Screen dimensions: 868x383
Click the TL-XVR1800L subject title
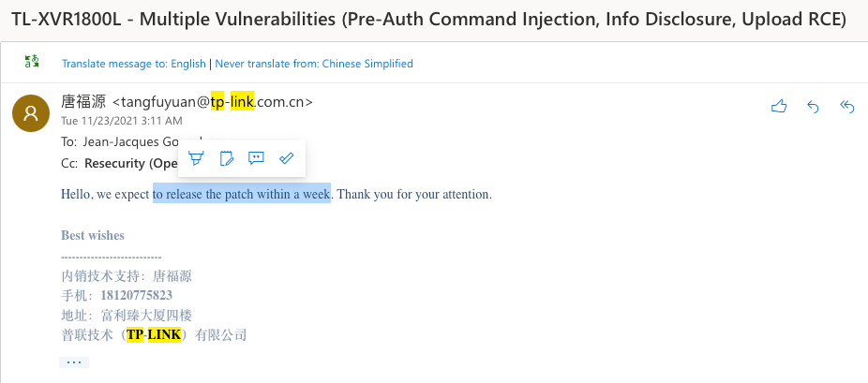tap(429, 20)
